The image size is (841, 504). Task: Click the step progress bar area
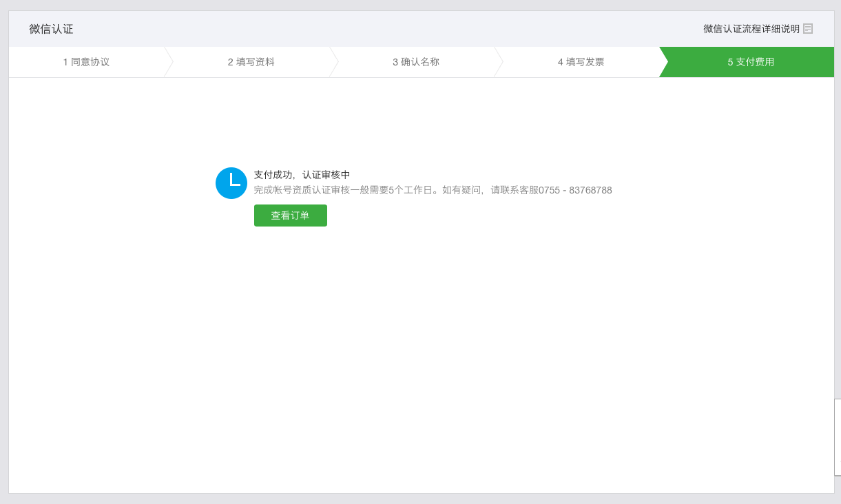pos(420,61)
